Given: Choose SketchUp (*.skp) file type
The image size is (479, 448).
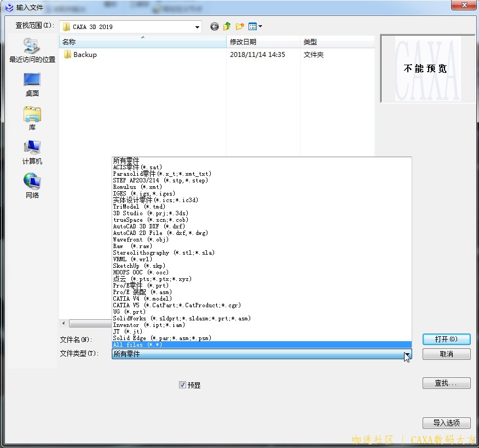Looking at the screenshot, I should 262,266.
